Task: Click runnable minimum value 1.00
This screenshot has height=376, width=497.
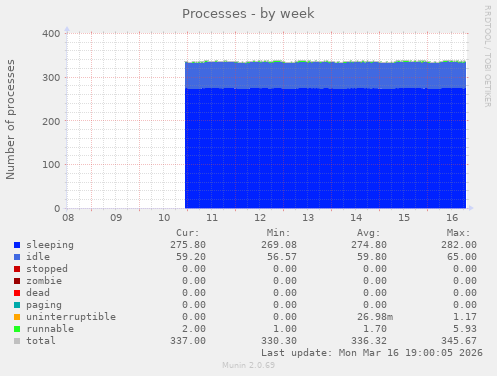Action: (285, 329)
